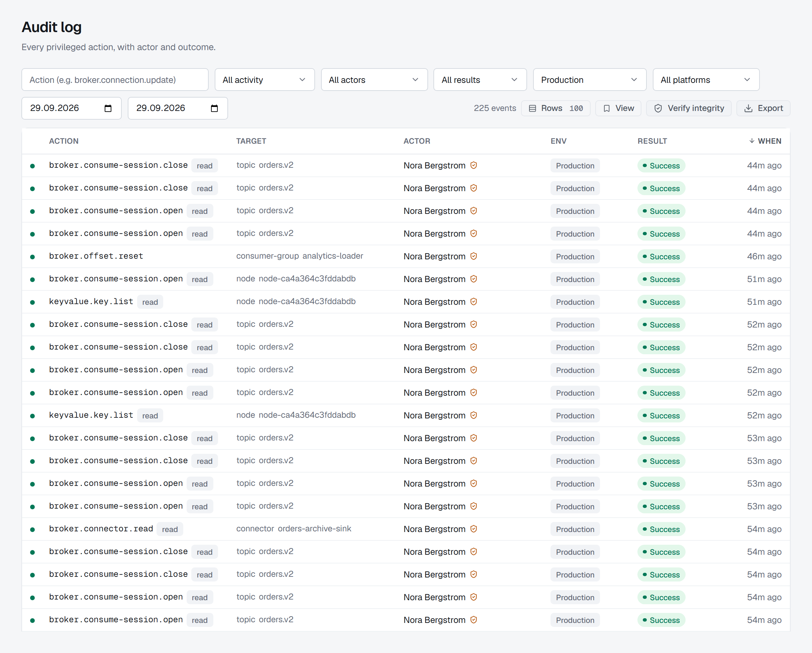The image size is (812, 653).
Task: Click the first 29.09.2026 start date field
Action: pos(72,108)
